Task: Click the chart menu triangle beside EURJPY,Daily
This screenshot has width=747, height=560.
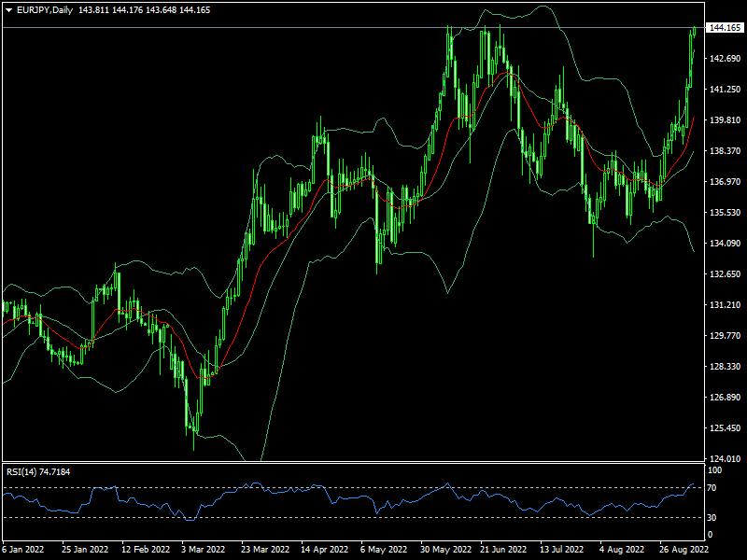Action: coord(8,10)
